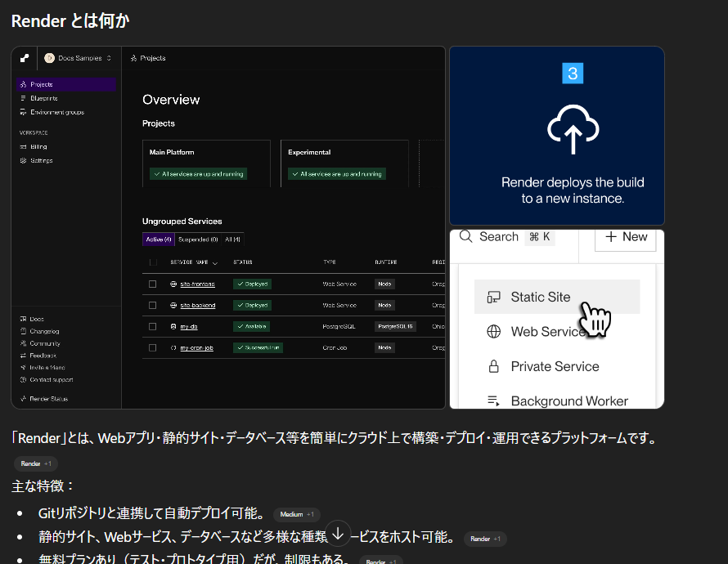Viewport: 728px width, 564px height.
Task: Check the my-db row checkbox
Action: (152, 326)
